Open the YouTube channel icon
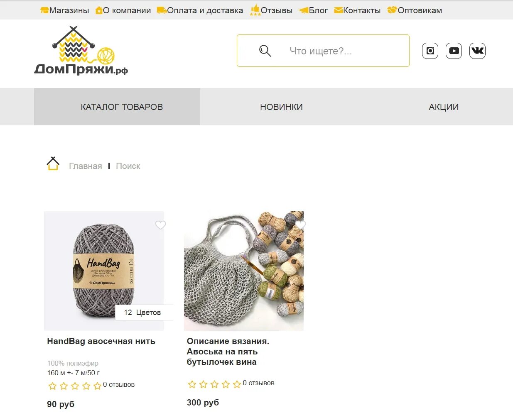 pyautogui.click(x=454, y=51)
